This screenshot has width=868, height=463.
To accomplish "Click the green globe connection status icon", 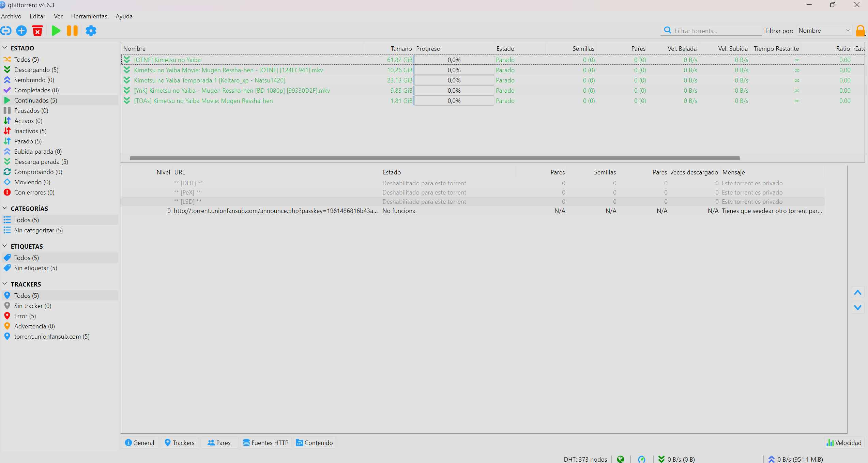I will (621, 459).
